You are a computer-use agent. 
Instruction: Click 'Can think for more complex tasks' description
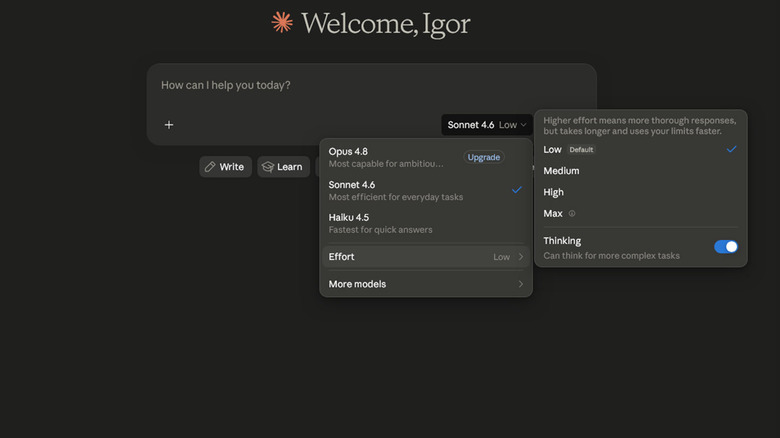point(611,256)
